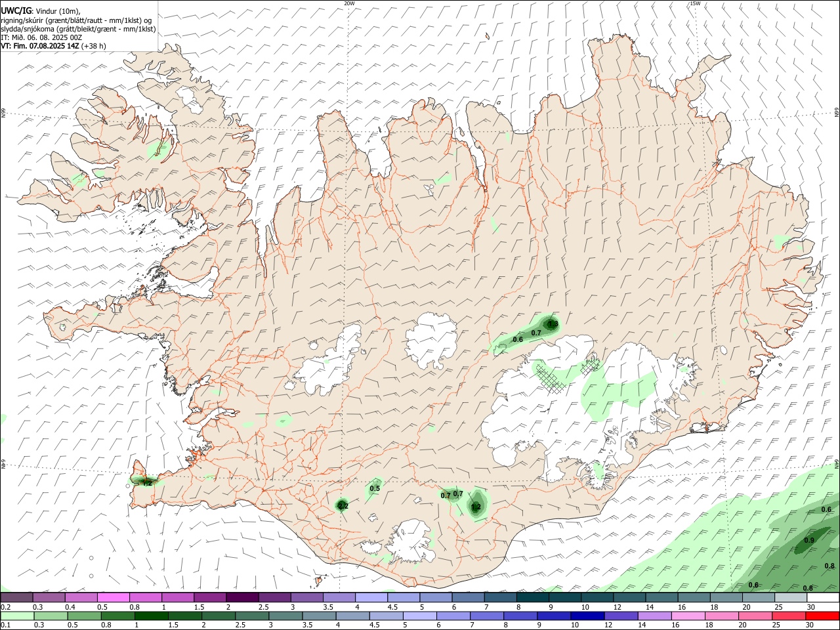Click the "slydda/snjókoma (grátt/bleikt/grænt - mm/1klst)" line
The image size is (840, 630).
click(x=78, y=29)
